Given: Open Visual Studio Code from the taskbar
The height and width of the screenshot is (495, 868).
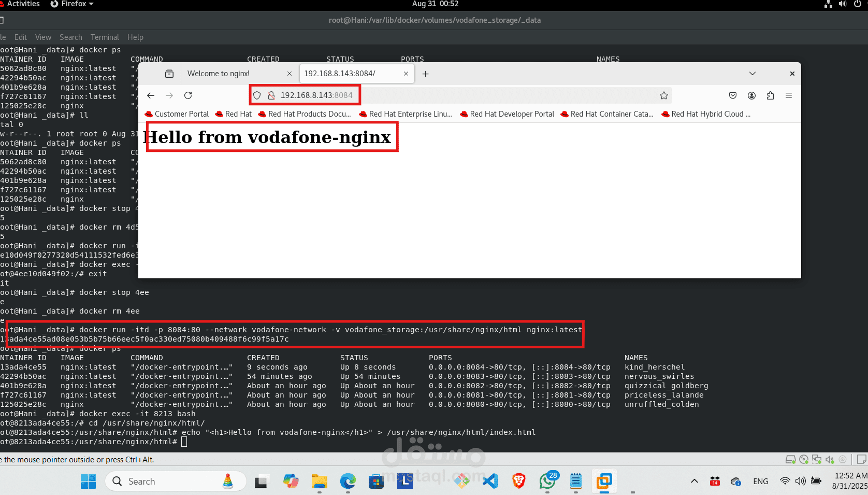Looking at the screenshot, I should pos(490,482).
